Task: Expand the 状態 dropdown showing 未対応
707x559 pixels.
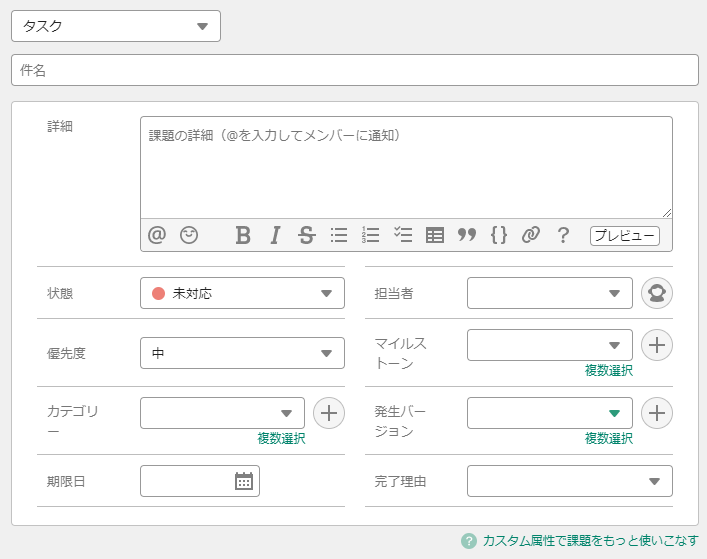Action: coord(242,293)
